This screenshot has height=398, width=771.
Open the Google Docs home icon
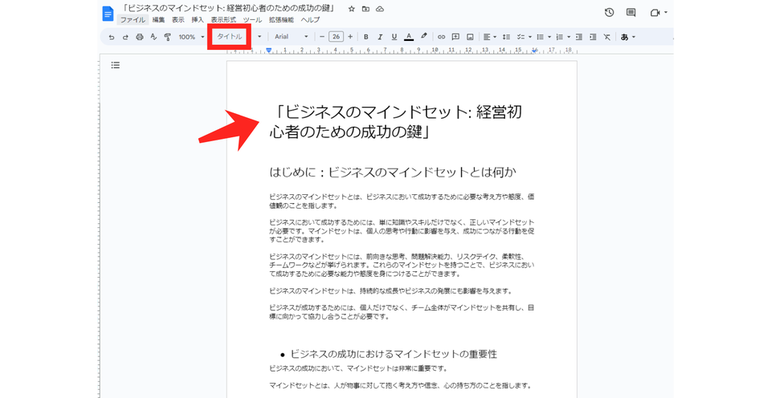point(107,13)
